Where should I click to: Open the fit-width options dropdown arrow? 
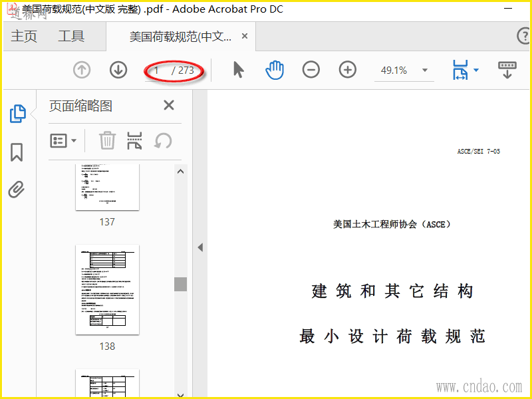coord(476,70)
